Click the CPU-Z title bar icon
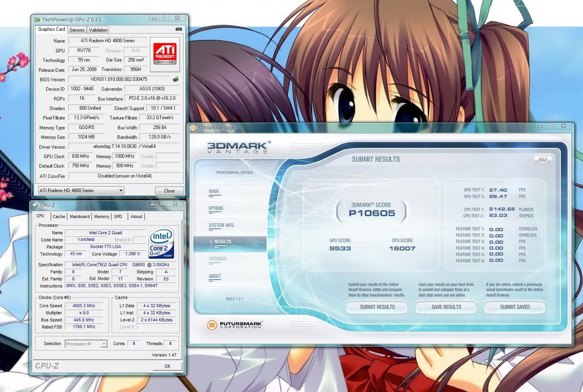The width and height of the screenshot is (583, 392). pyautogui.click(x=36, y=205)
